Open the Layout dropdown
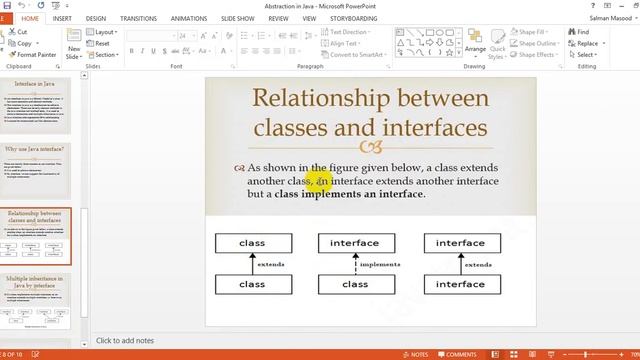Screen dimensions: 640x360 [x=102, y=32]
